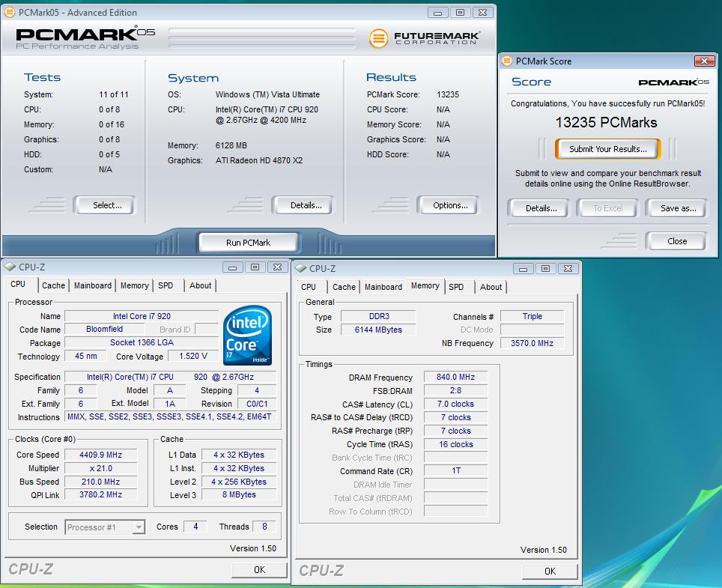Click the Select... button under Tests
Viewport: 722px width, 588px height.
coord(105,205)
